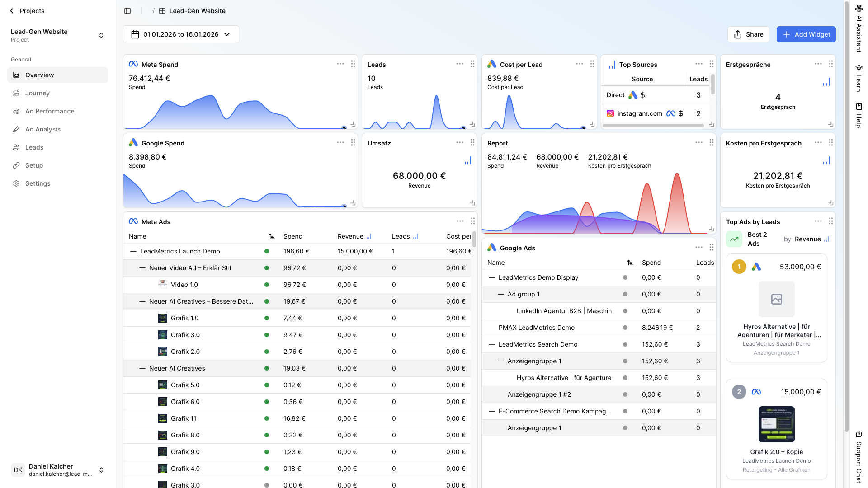
Task: Click the chart icon in Umsatz widget
Action: [468, 161]
